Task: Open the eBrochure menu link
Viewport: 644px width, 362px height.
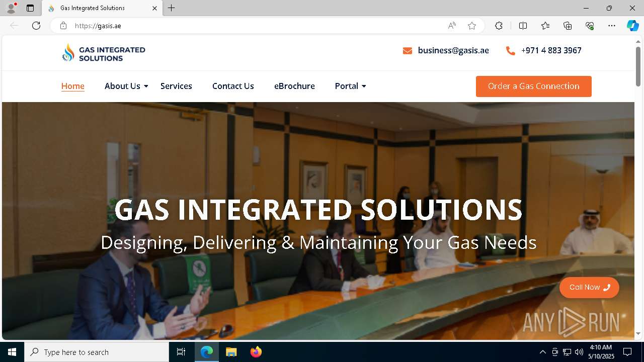Action: [294, 86]
